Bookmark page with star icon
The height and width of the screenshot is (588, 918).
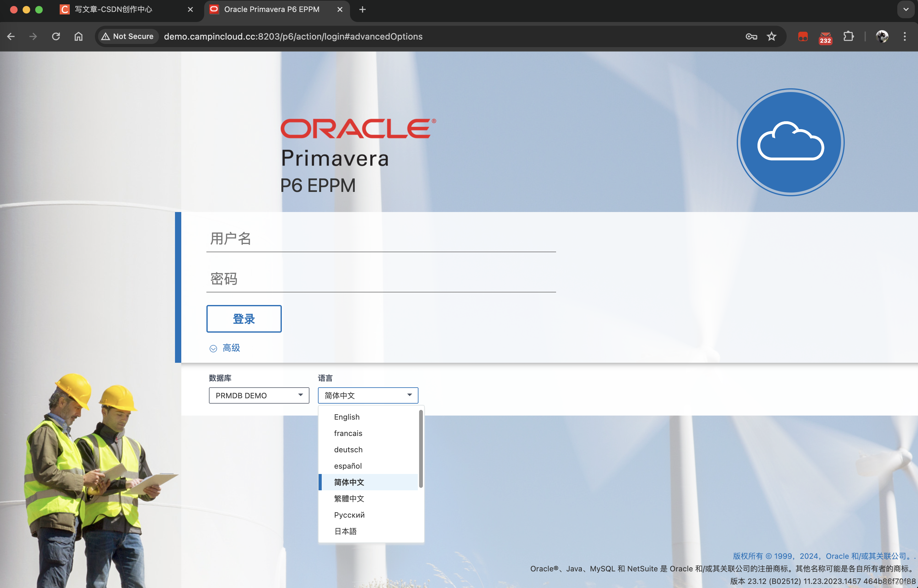point(771,36)
